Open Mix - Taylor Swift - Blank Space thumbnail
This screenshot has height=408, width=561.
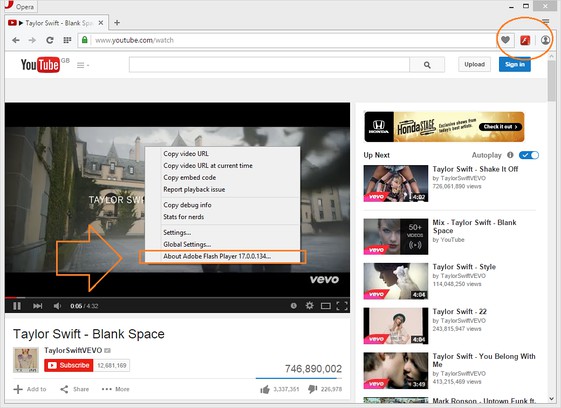click(396, 237)
